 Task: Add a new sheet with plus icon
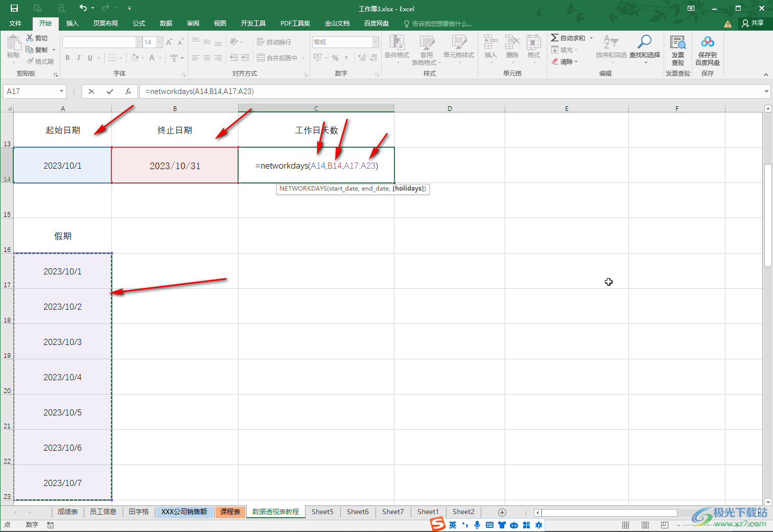point(502,512)
